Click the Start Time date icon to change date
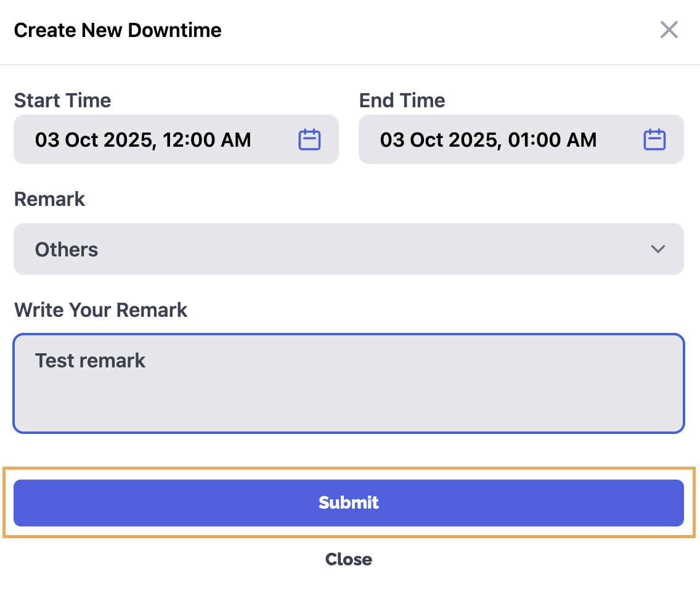The width and height of the screenshot is (700, 593). tap(310, 139)
